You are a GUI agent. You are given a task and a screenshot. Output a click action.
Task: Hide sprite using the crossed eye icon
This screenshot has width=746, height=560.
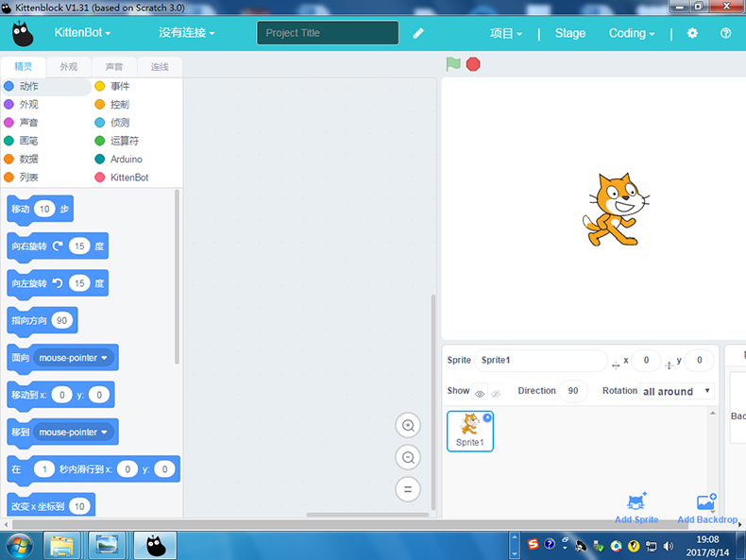click(496, 393)
